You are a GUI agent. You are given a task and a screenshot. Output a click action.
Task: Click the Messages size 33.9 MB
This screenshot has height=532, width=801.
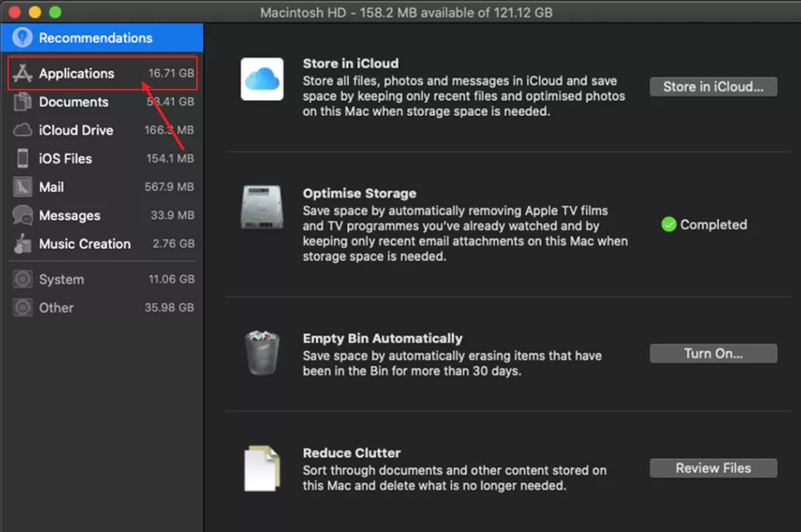coord(172,215)
